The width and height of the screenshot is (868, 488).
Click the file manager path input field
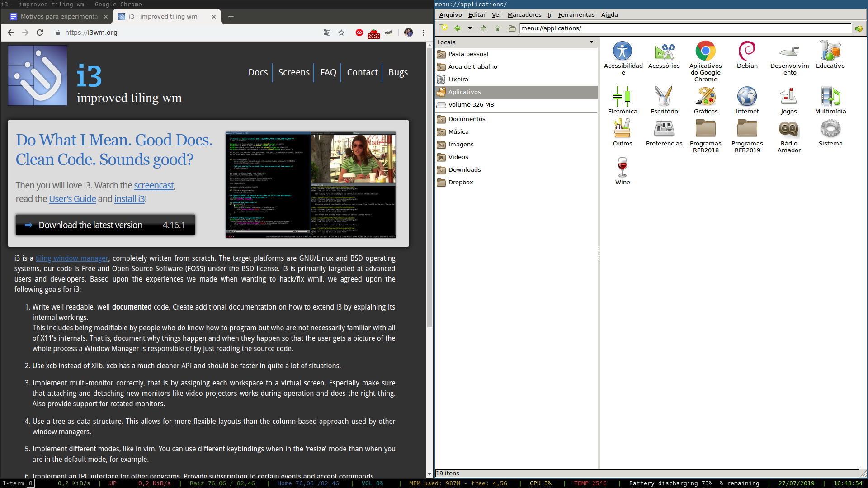pos(685,28)
